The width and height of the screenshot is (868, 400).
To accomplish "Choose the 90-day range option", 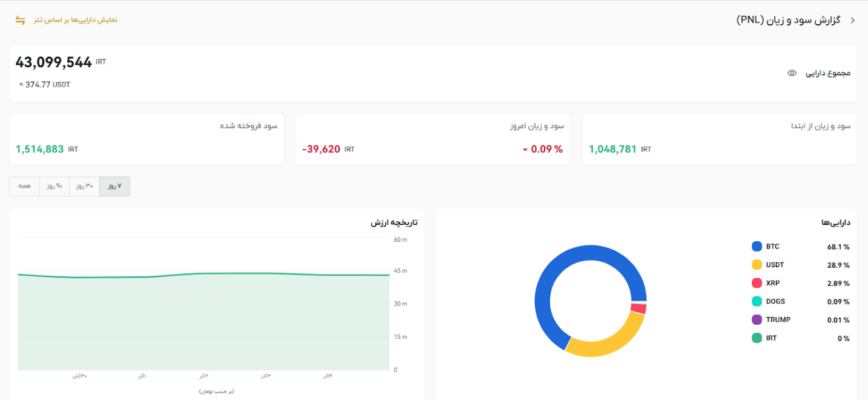I will tap(55, 187).
